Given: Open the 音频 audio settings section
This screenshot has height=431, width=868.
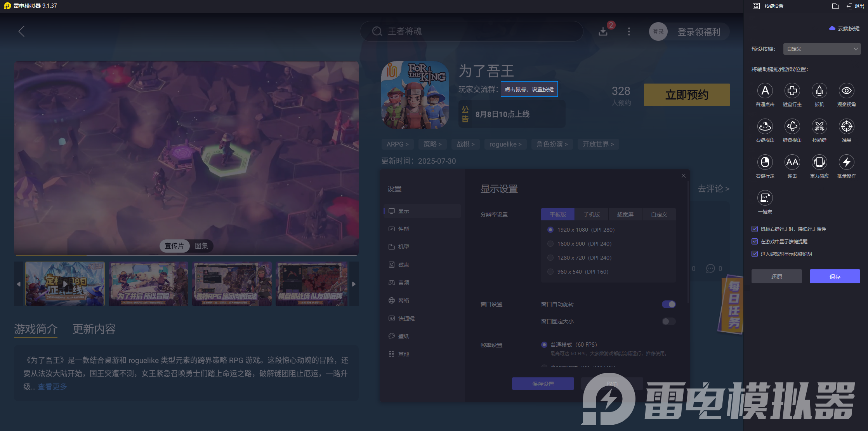Looking at the screenshot, I should click(403, 283).
